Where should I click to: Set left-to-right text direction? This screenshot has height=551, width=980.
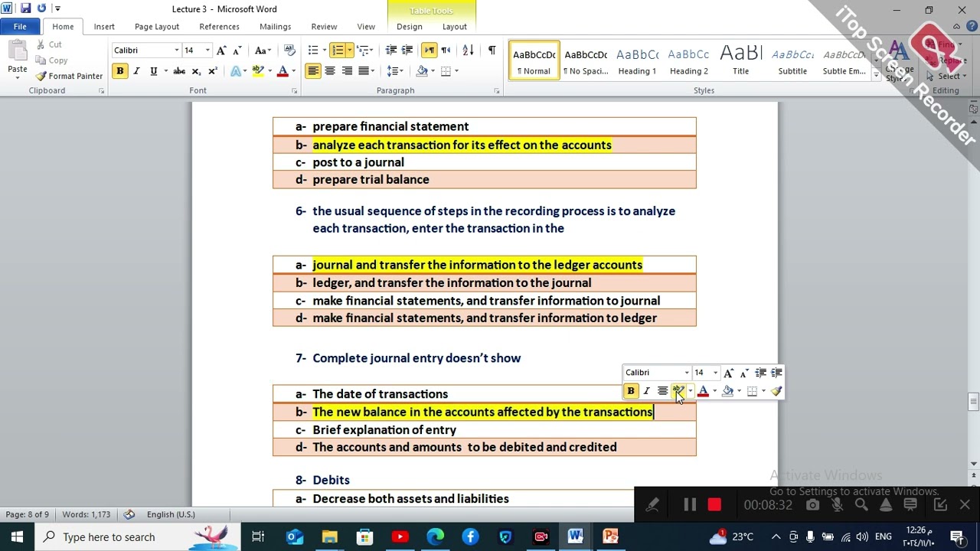point(429,51)
